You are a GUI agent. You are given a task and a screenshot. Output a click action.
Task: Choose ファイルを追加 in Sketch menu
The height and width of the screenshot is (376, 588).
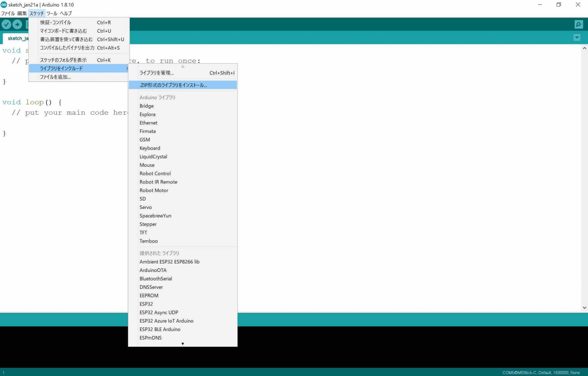(55, 77)
